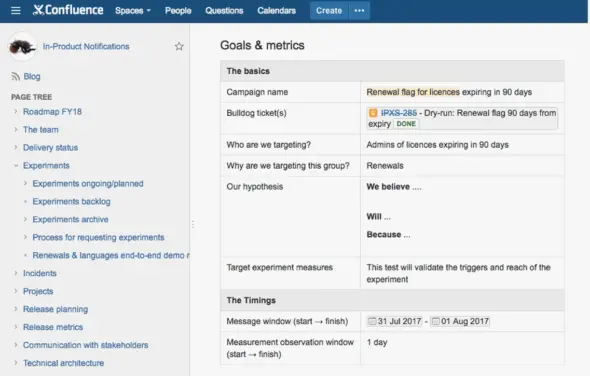
Task: Click the DONE status lozenge
Action: click(x=406, y=124)
